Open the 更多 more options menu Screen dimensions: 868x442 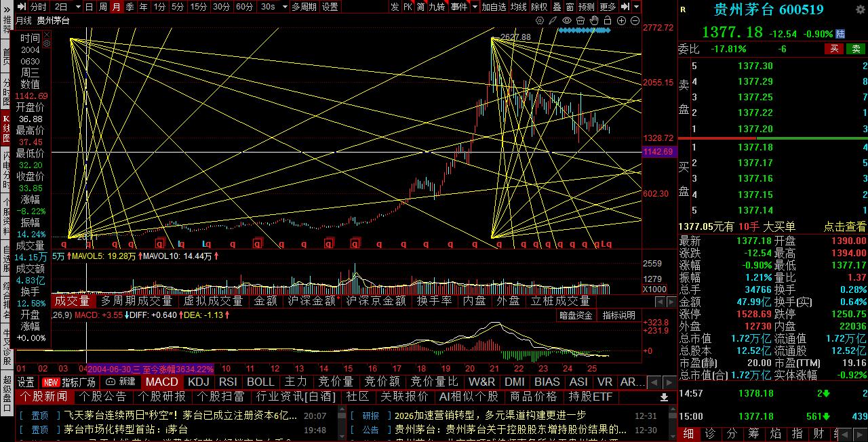(608, 7)
